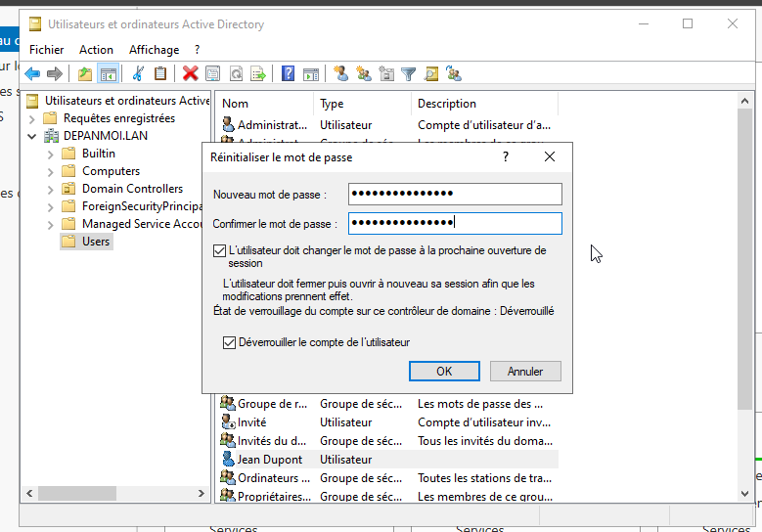Click the Export list icon

[258, 74]
